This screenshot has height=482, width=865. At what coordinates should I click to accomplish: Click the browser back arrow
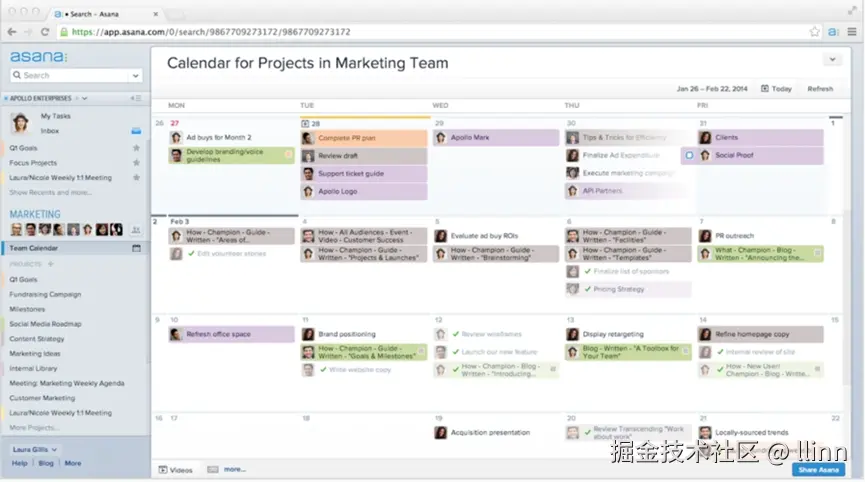coord(12,32)
